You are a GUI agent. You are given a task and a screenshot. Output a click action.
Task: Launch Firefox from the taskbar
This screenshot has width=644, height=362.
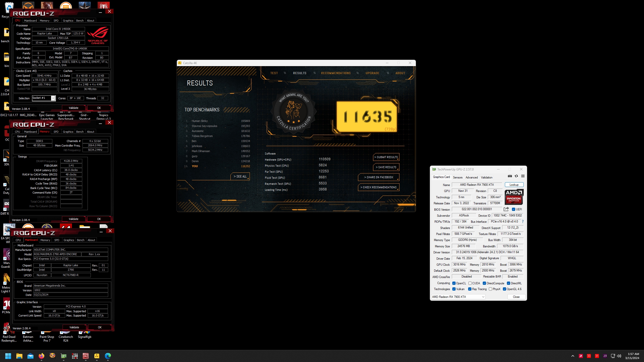[x=41, y=356]
